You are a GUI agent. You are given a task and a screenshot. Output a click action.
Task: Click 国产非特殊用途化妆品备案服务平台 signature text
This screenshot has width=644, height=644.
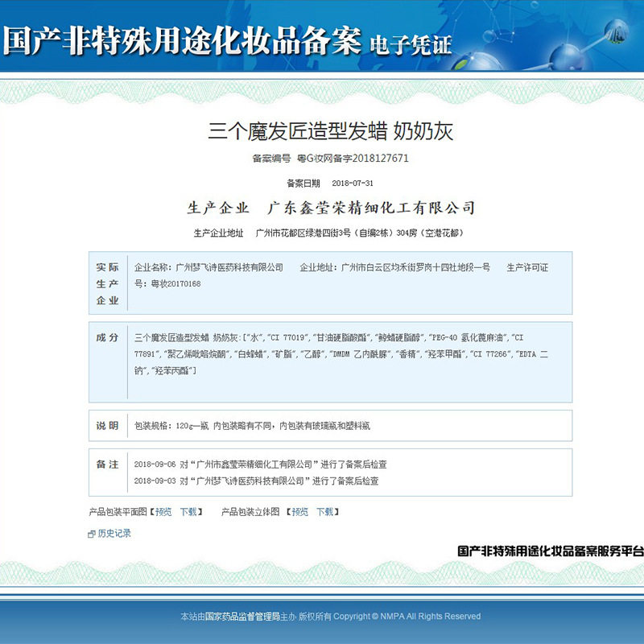(x=551, y=551)
